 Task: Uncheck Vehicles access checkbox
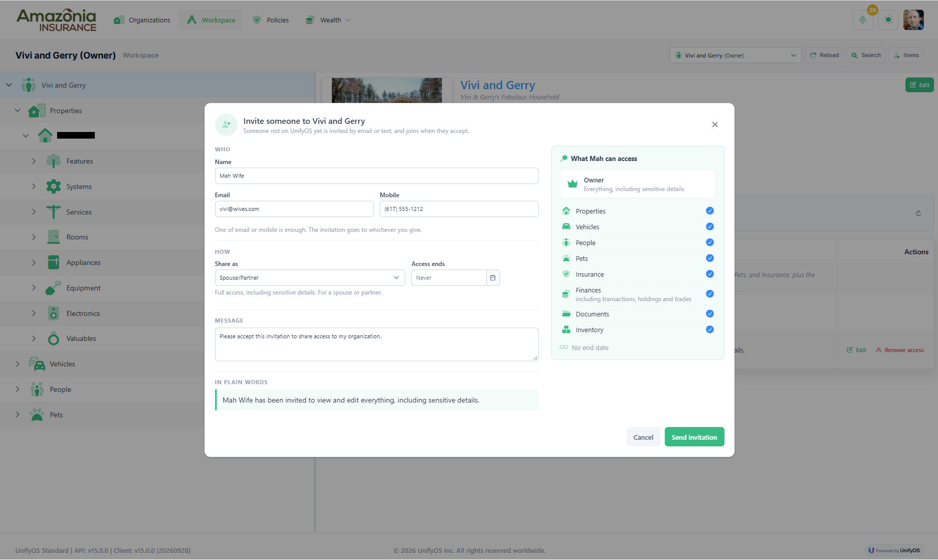pos(710,227)
